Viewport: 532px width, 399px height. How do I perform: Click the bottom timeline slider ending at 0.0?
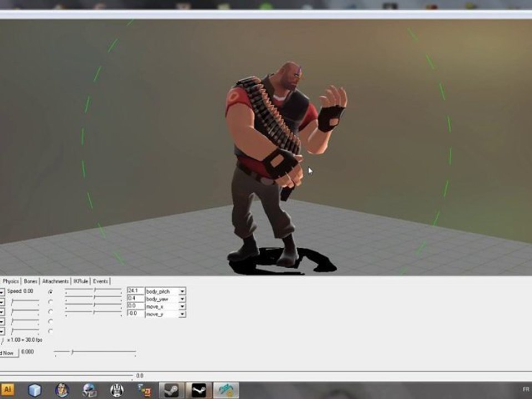click(x=66, y=376)
